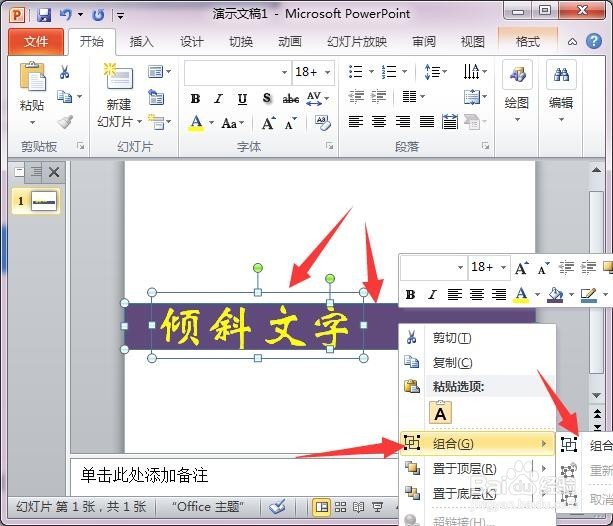Toggle text Shadow in the ribbon
Image resolution: width=613 pixels, height=526 pixels.
click(x=267, y=98)
